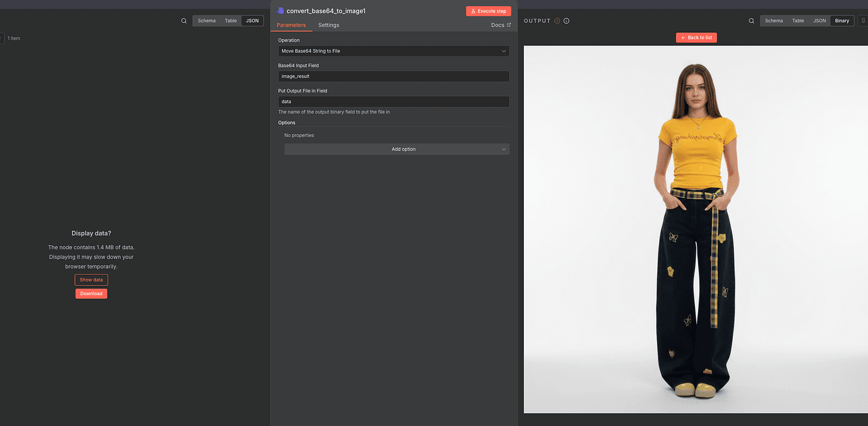This screenshot has height=426, width=868.
Task: Click the search icon in the input panel
Action: (x=184, y=20)
